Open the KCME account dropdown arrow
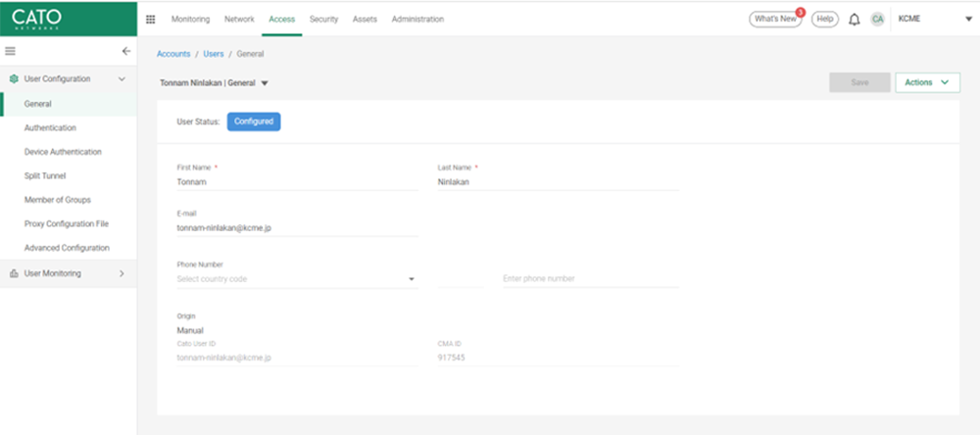This screenshot has width=980, height=435. pos(969,20)
